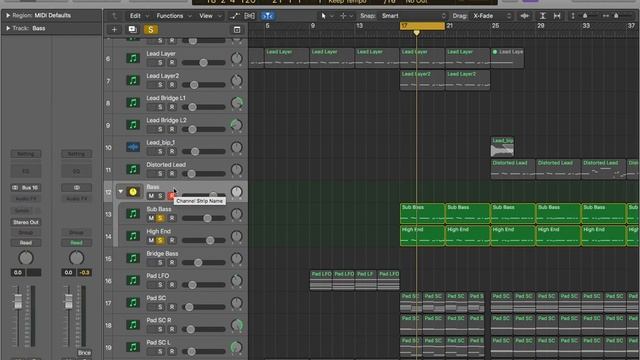Image resolution: width=640 pixels, height=360 pixels.
Task: Select the first Sub Bass region
Action: 422,213
